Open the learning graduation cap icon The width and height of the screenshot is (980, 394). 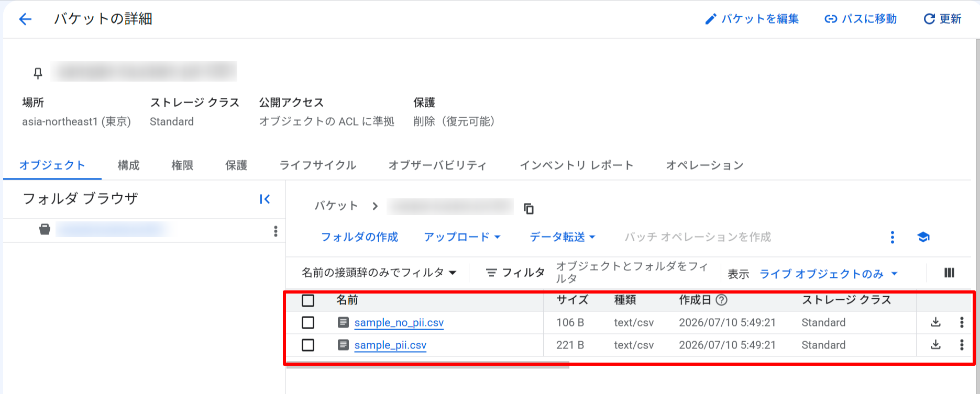[923, 237]
